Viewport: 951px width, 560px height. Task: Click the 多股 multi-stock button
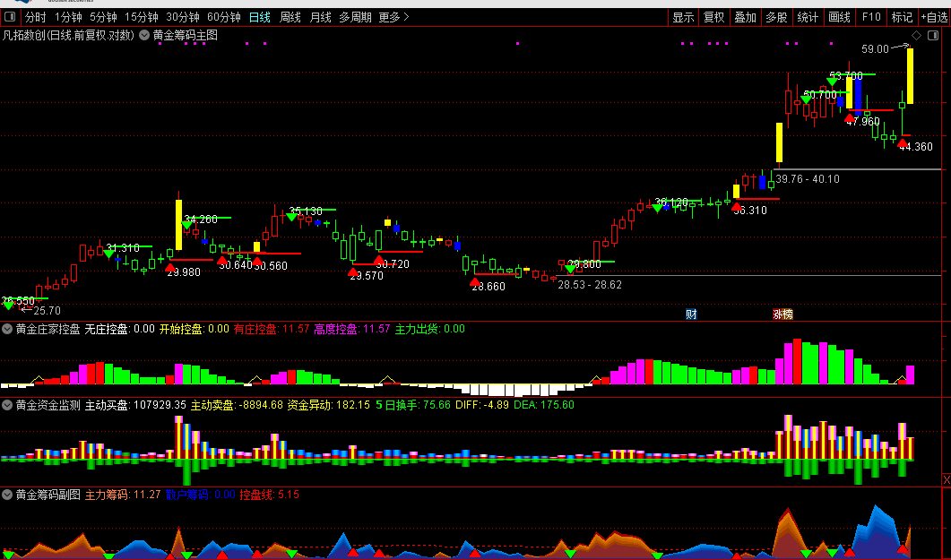tap(775, 17)
